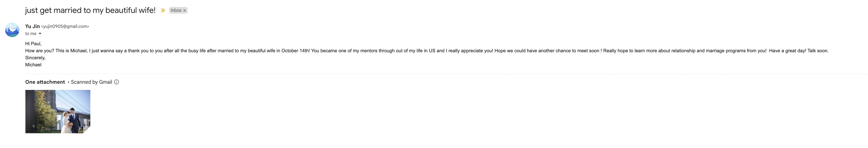Click the yujin0905@gmail.com address

click(65, 26)
